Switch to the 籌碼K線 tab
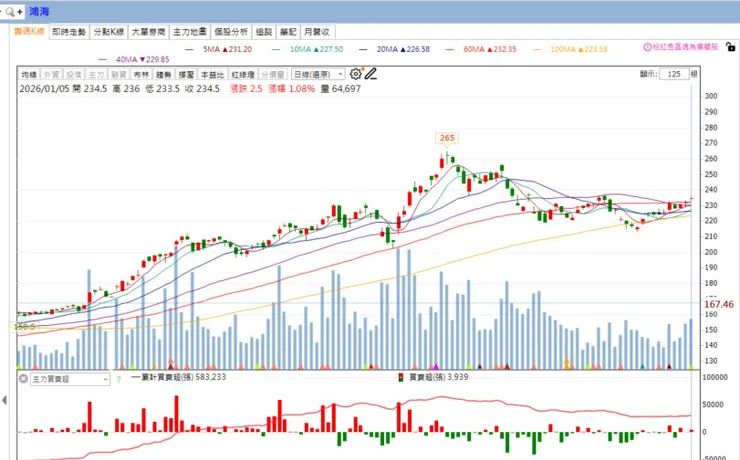 pos(29,32)
